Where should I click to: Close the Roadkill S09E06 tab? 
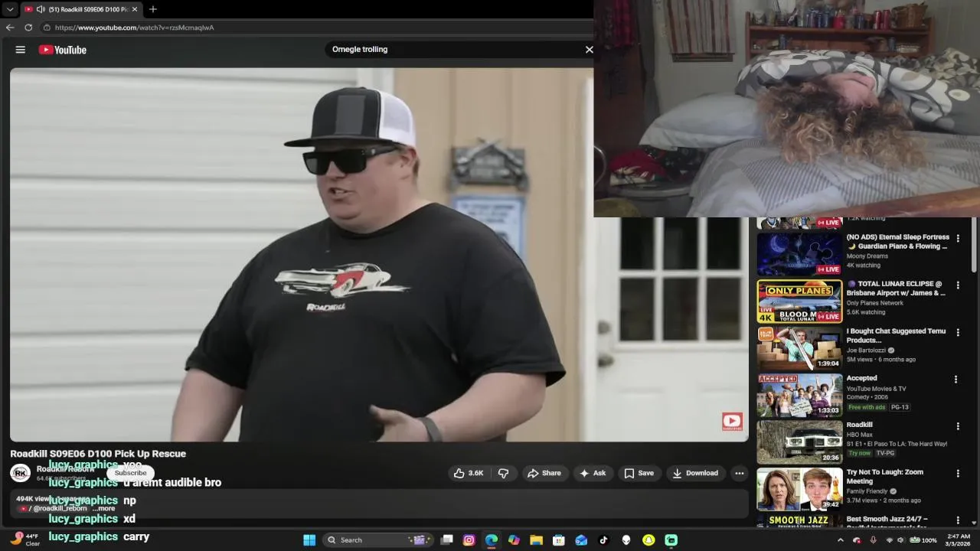[x=135, y=9]
